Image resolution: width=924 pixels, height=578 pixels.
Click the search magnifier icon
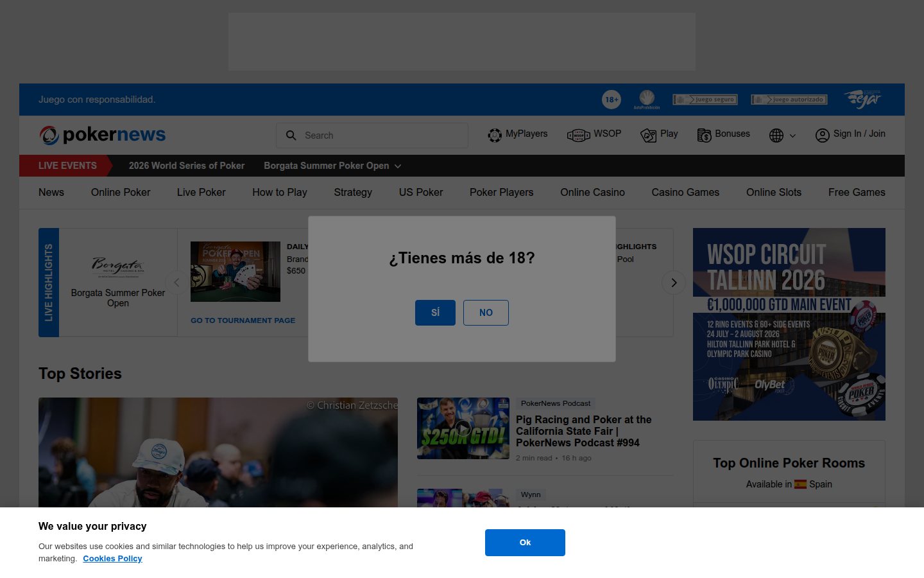tap(291, 136)
